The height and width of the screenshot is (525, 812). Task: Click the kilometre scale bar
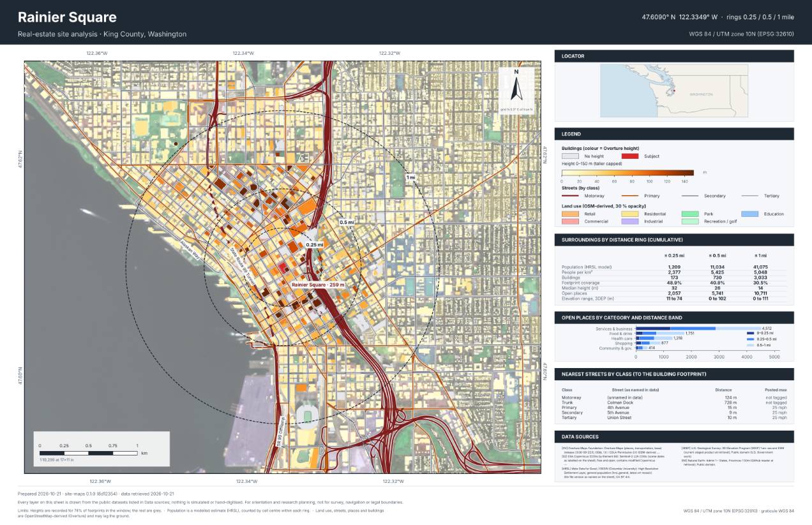point(89,452)
